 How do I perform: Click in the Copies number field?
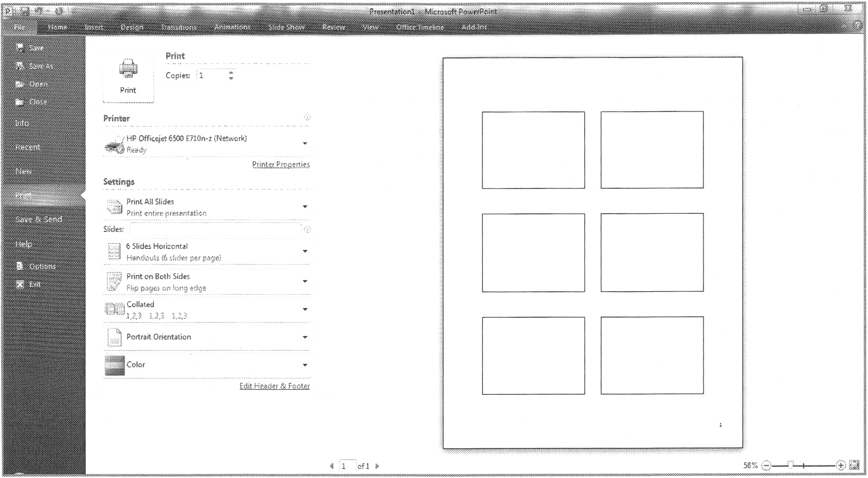tap(211, 75)
